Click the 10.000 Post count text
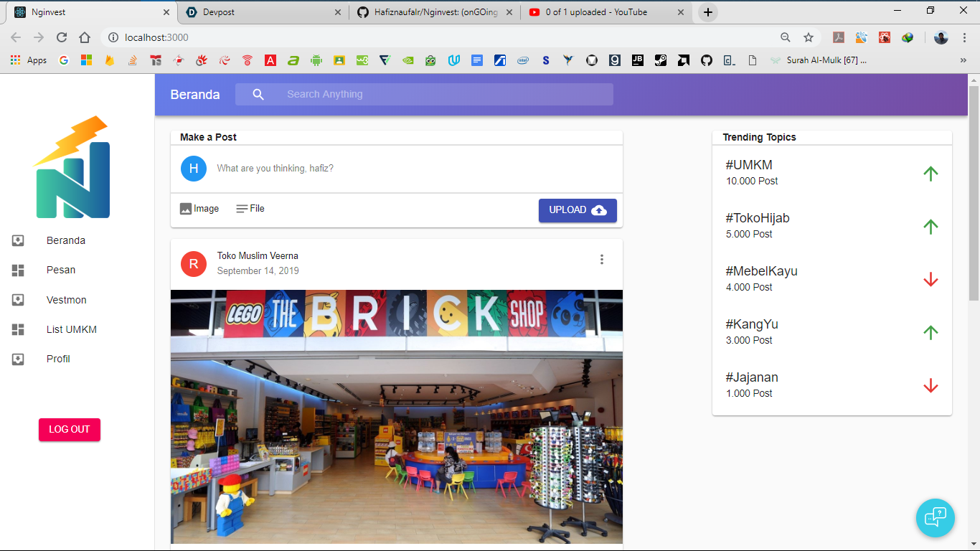Viewport: 980px width, 551px height. 752,181
